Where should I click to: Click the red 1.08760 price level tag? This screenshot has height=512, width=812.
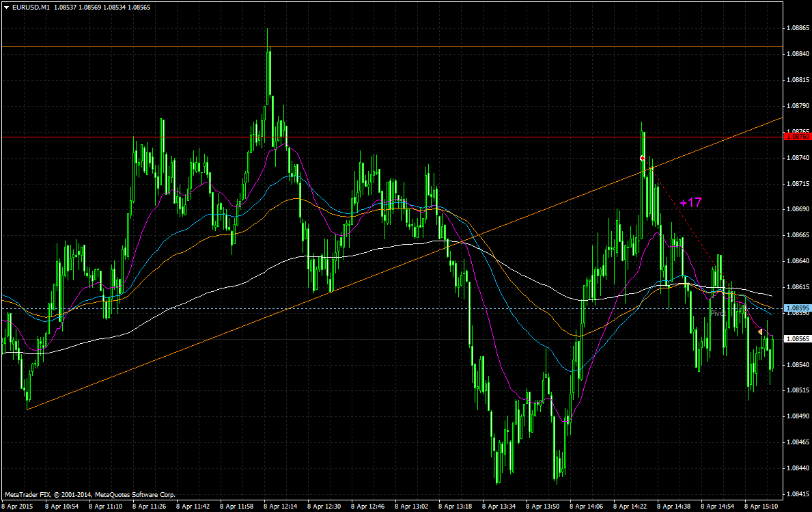point(798,137)
